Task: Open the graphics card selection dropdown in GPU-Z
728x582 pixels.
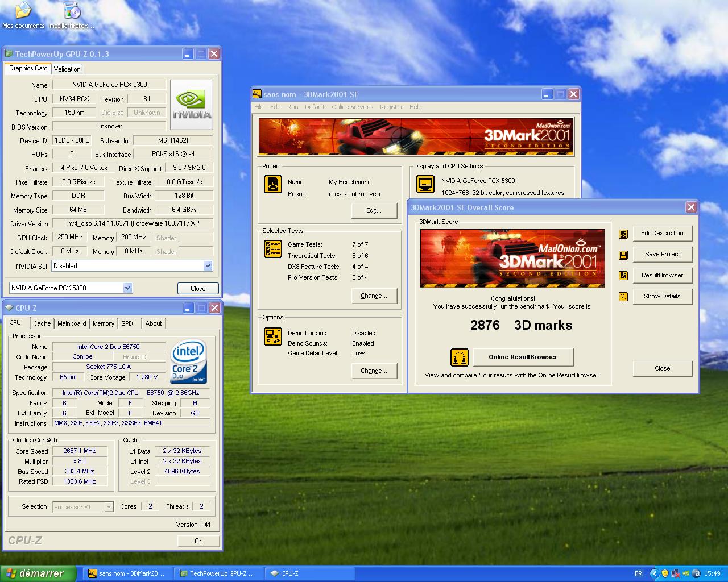Action: pos(127,288)
